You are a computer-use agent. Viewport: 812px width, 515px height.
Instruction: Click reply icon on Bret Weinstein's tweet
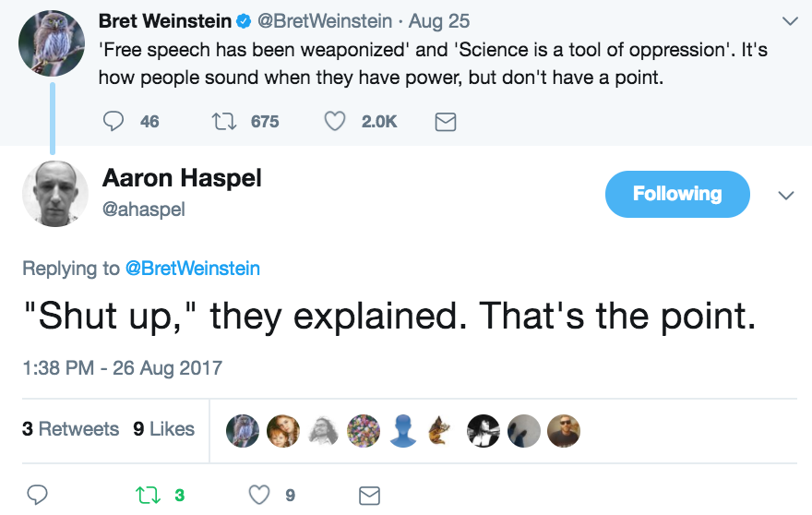click(113, 121)
